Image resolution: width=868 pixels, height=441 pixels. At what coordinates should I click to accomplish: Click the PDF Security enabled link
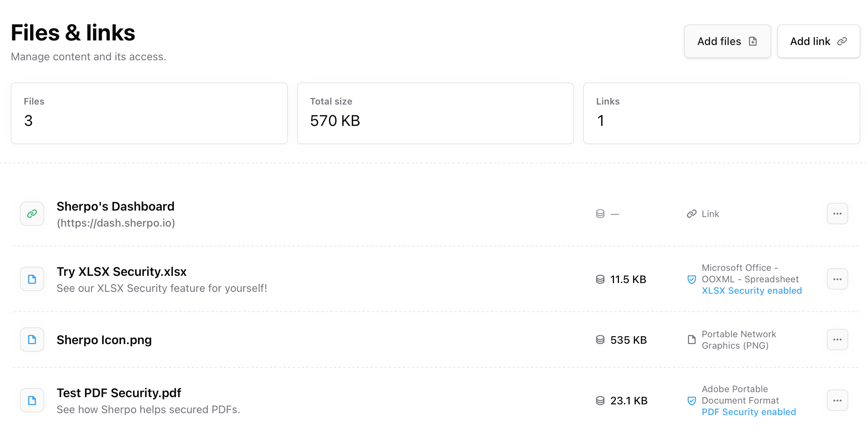point(749,412)
